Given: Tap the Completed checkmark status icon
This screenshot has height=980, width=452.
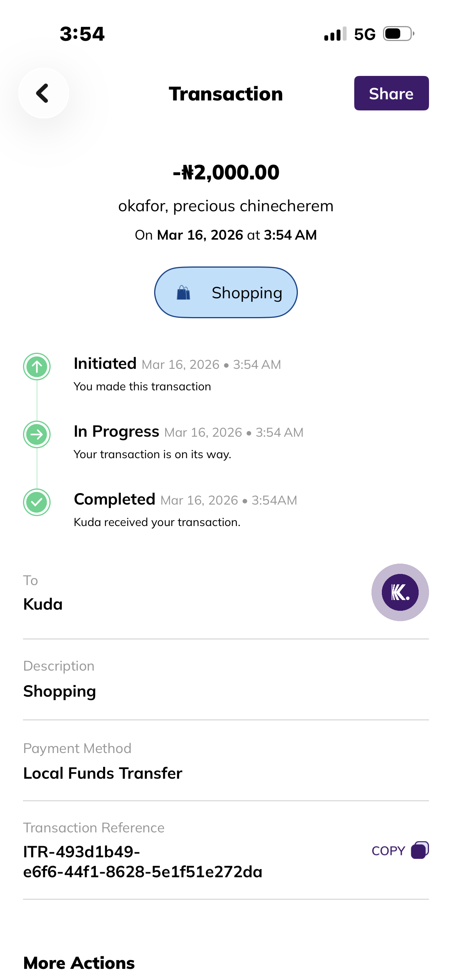Looking at the screenshot, I should 37,502.
